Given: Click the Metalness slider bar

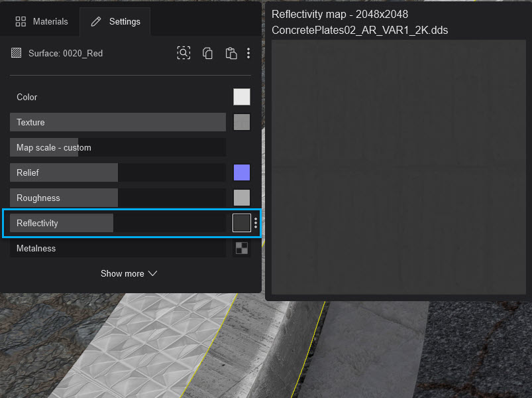Looking at the screenshot, I should [x=118, y=248].
